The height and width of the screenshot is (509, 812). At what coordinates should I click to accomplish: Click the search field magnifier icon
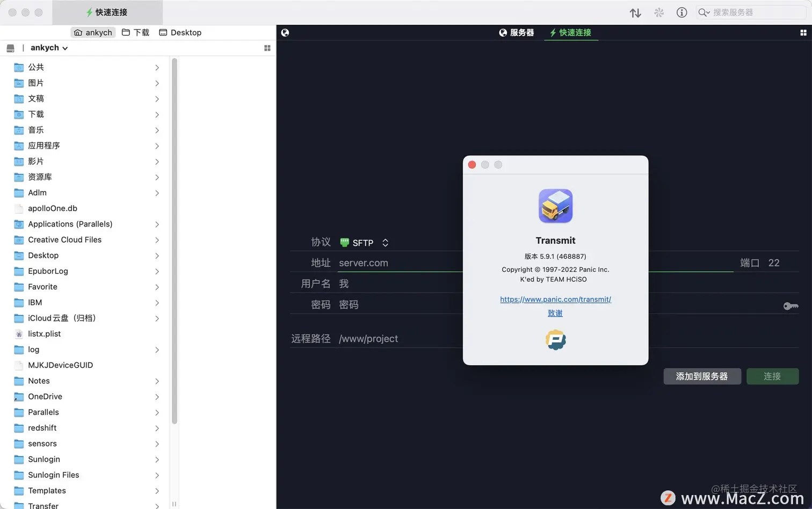[704, 12]
